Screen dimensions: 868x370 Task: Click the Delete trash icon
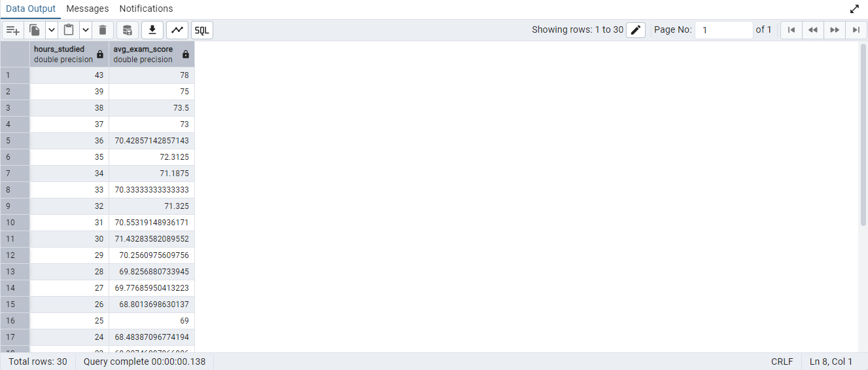[x=103, y=30]
